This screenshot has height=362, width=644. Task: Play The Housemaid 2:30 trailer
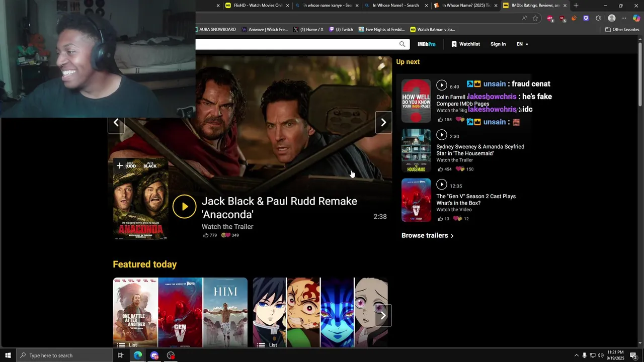click(441, 135)
